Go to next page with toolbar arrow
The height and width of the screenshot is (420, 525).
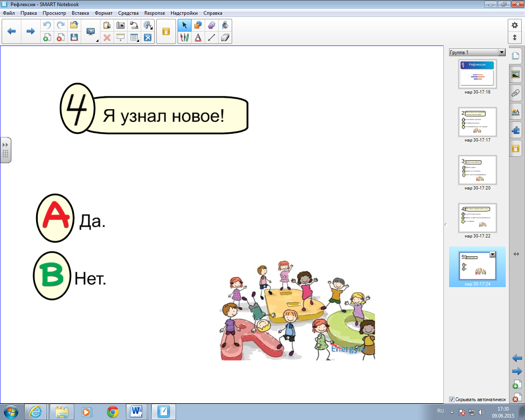tap(30, 31)
